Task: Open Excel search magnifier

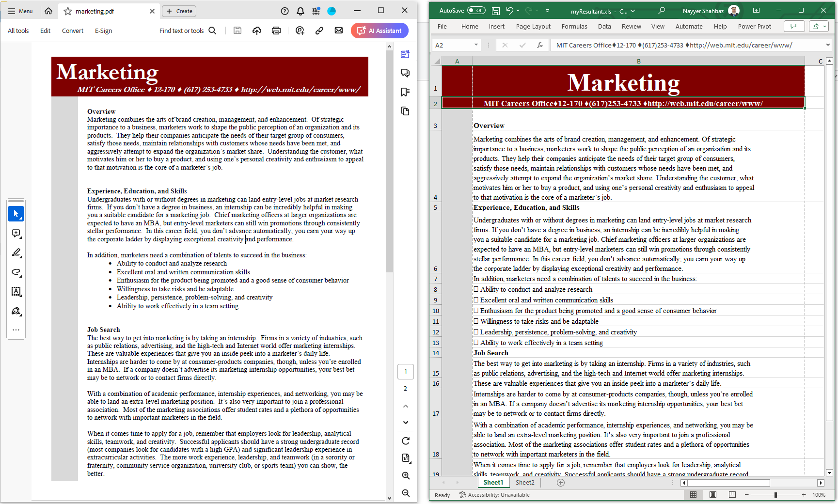Action: pyautogui.click(x=661, y=11)
